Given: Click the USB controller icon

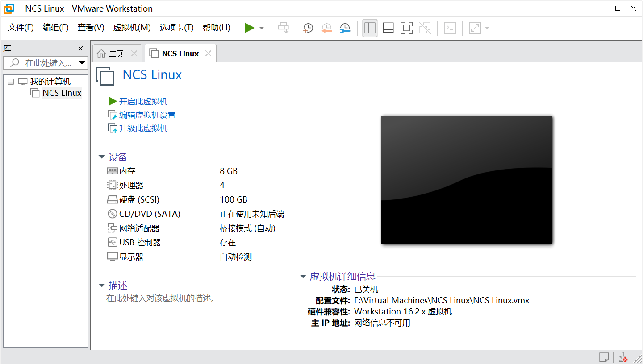Looking at the screenshot, I should pyautogui.click(x=112, y=242).
